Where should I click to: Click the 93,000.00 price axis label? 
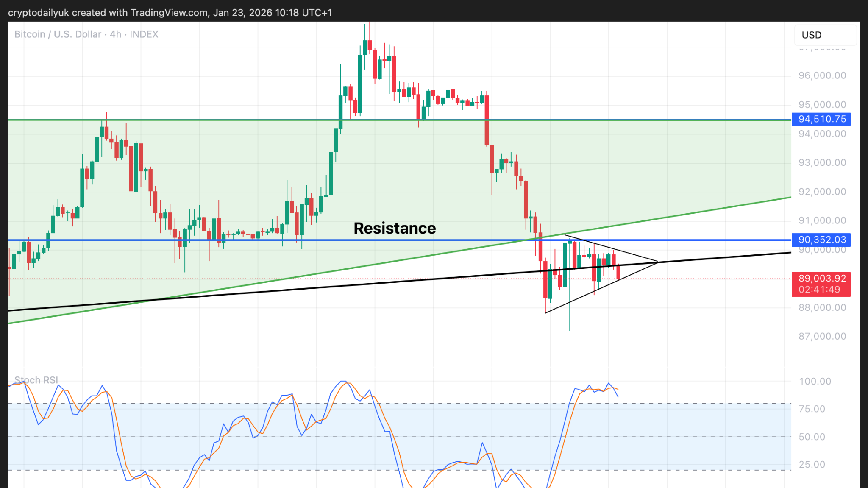click(822, 163)
